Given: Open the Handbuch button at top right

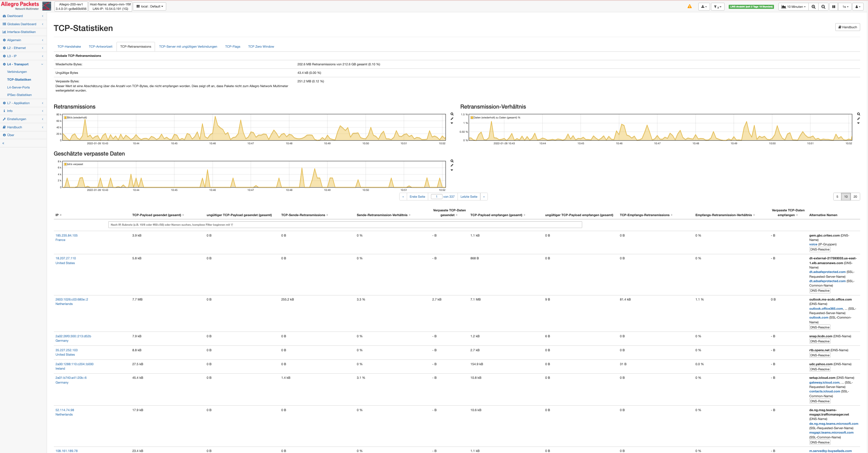Looking at the screenshot, I should click(848, 27).
